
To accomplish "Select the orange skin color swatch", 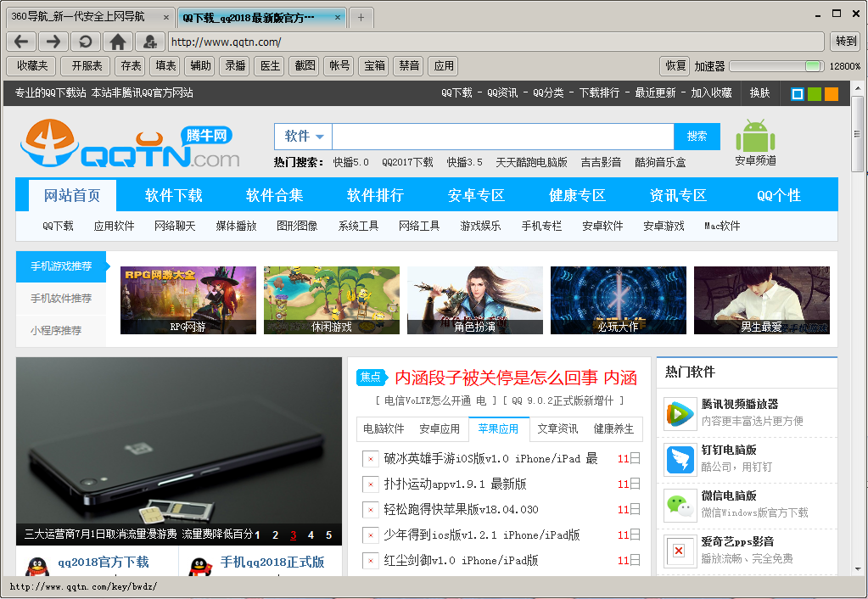I will (x=832, y=94).
